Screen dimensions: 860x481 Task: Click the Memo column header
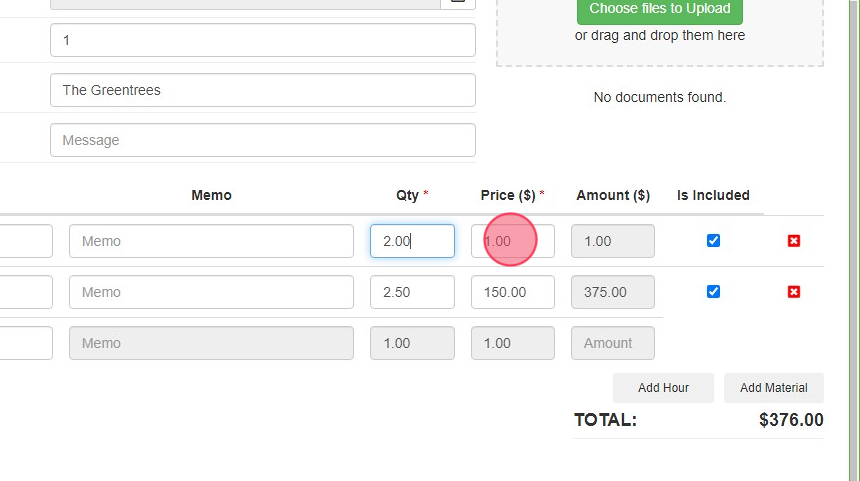[x=211, y=195]
